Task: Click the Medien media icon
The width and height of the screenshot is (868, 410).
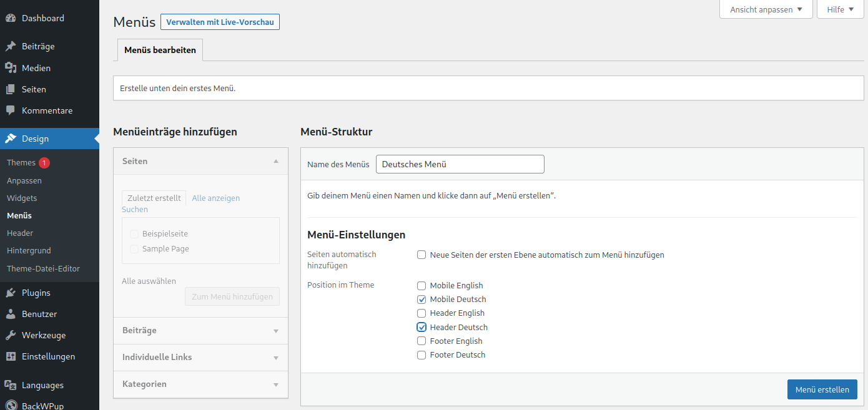Action: (x=11, y=68)
